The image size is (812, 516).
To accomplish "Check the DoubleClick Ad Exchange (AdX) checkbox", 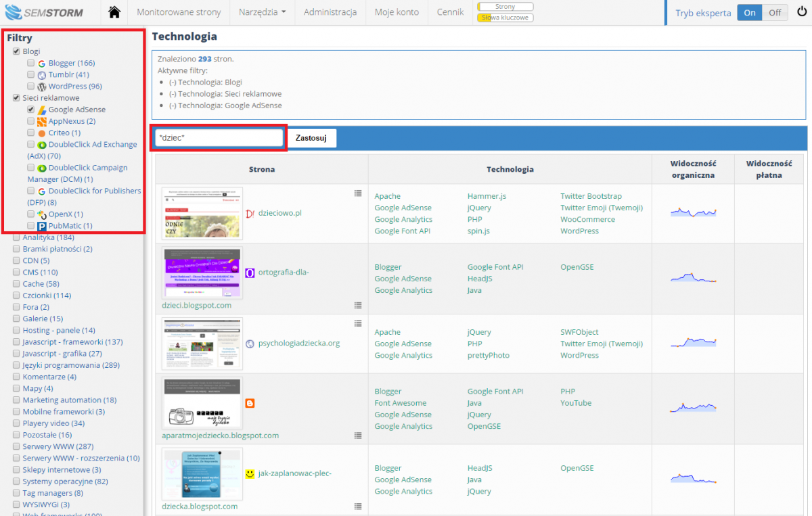I will click(30, 145).
